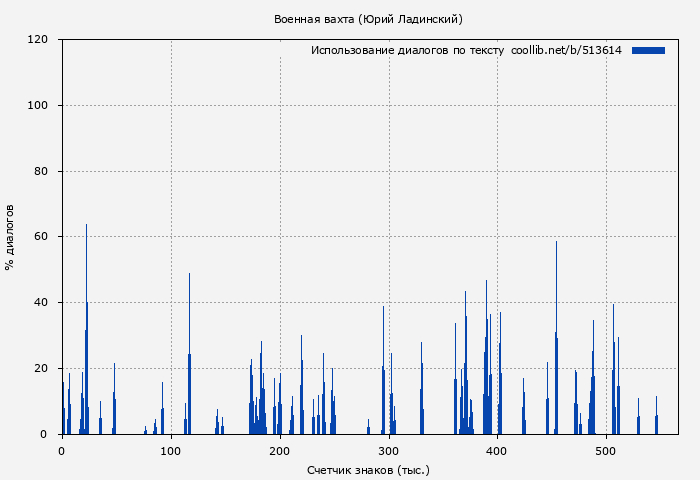Click the y-axis tick label 60
Screen dimensions: 700x480
[42, 237]
